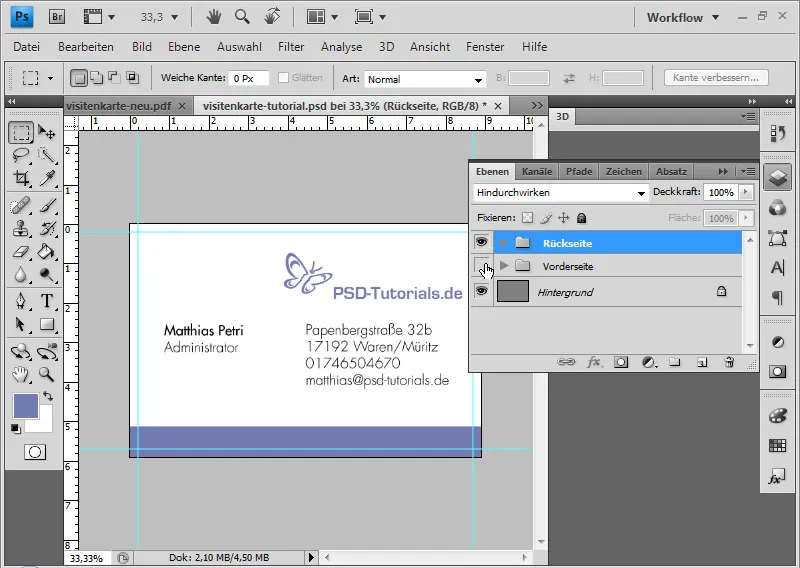This screenshot has width=800, height=568.
Task: Select the Lasso tool
Action: pos(21,155)
